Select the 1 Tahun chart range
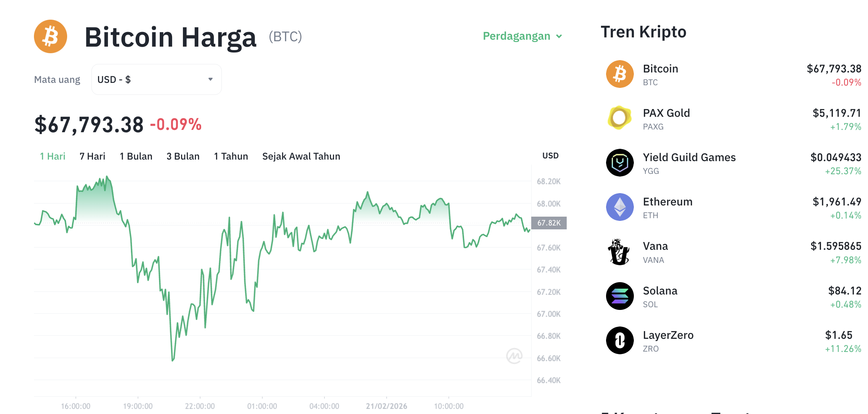Screen dimensions: 868x414 coord(230,156)
